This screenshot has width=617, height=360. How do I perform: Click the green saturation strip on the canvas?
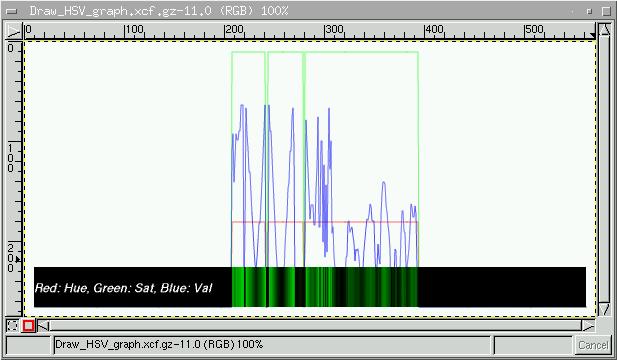(x=325, y=287)
